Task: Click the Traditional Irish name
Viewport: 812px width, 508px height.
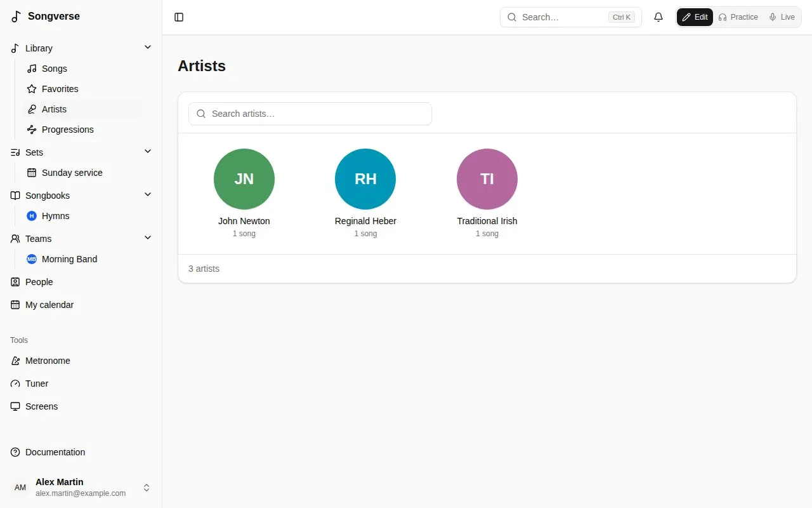Action: 487,221
